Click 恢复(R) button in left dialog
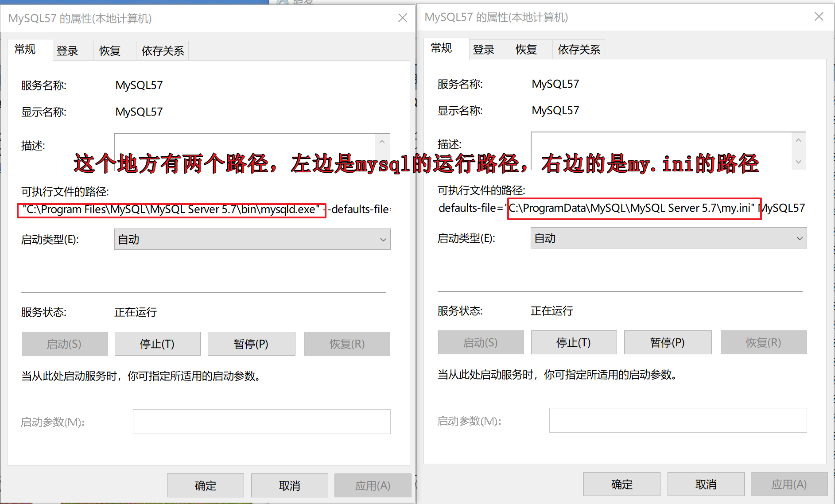835x504 pixels. pyautogui.click(x=347, y=344)
